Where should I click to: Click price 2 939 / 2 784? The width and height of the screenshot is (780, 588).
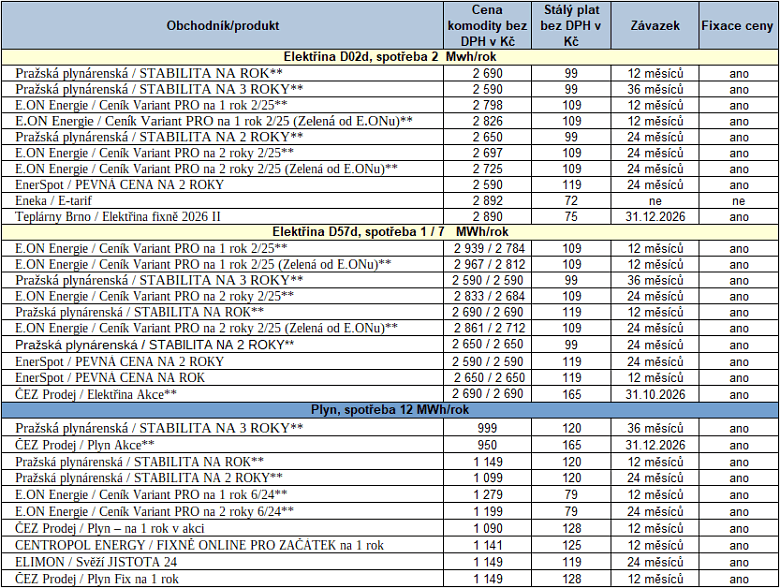(x=489, y=248)
